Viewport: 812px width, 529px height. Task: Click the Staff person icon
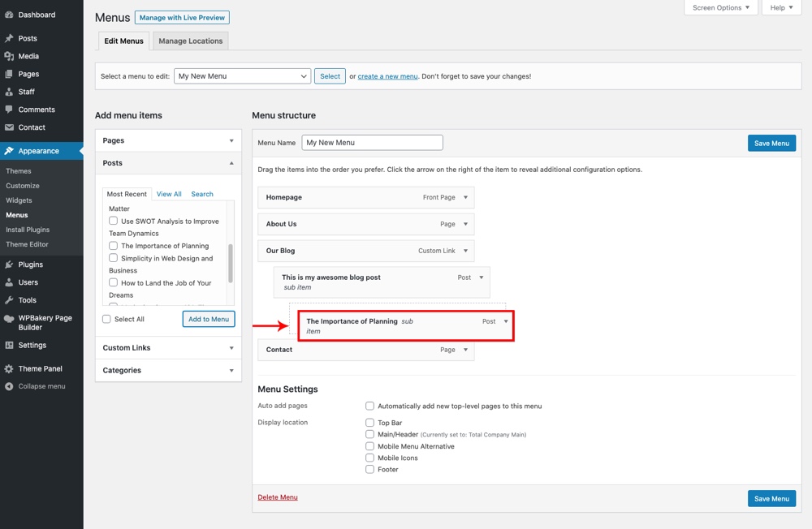(9, 92)
